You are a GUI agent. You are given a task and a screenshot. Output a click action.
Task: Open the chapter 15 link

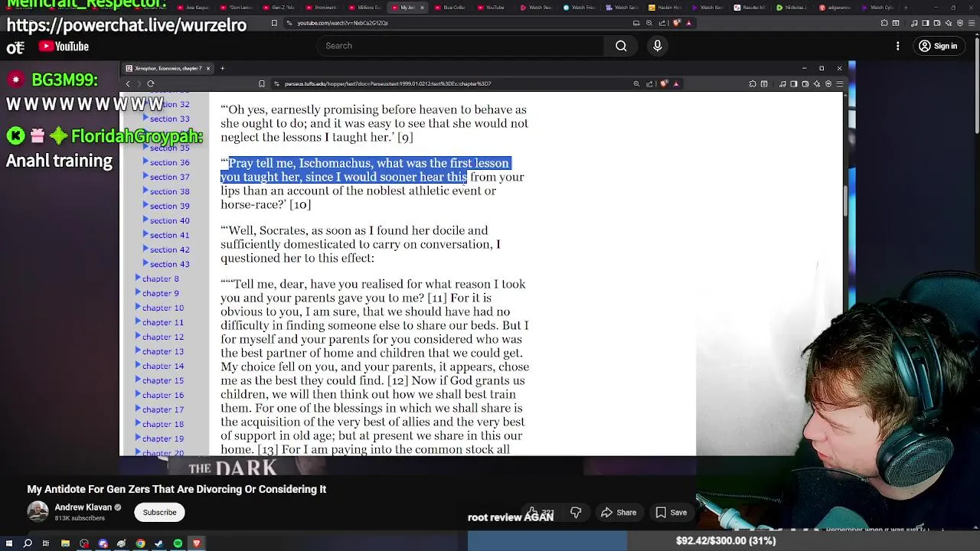163,380
